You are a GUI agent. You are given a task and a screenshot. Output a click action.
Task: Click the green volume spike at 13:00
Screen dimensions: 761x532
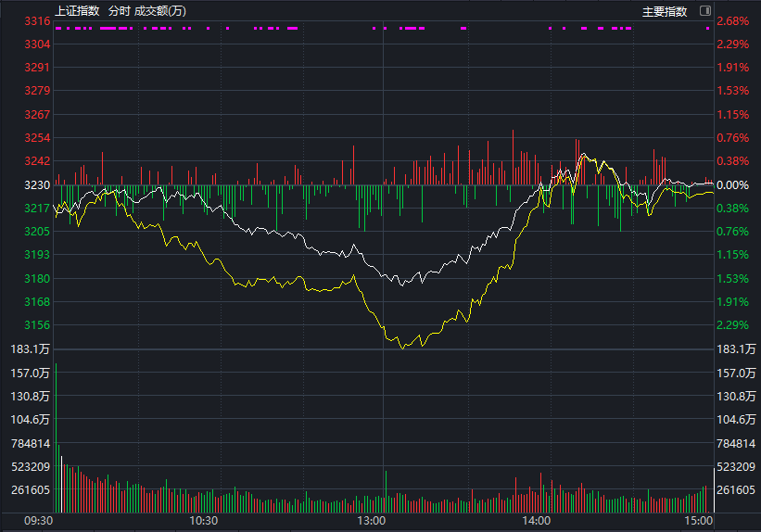[385, 491]
